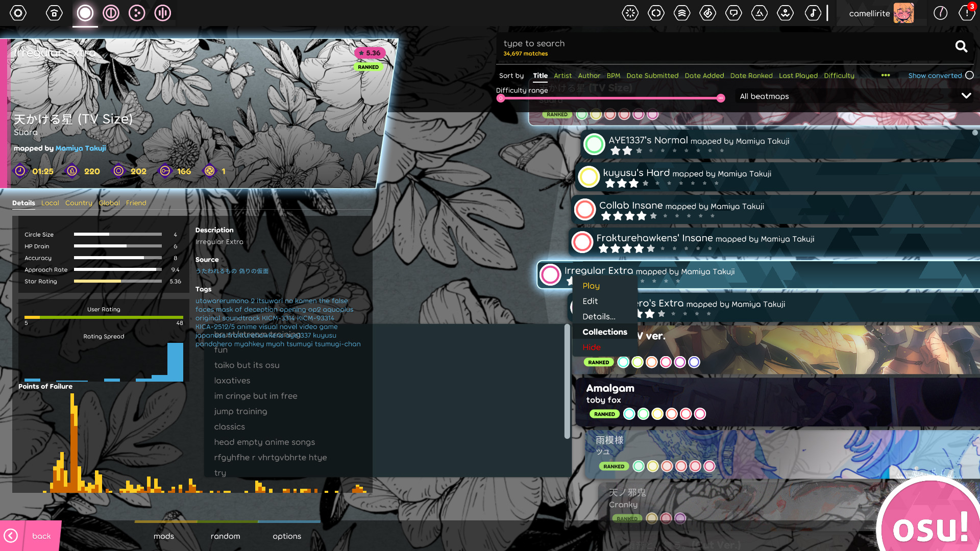Viewport: 980px width, 551px height.
Task: Open the mods selection footer menu
Action: tap(164, 536)
